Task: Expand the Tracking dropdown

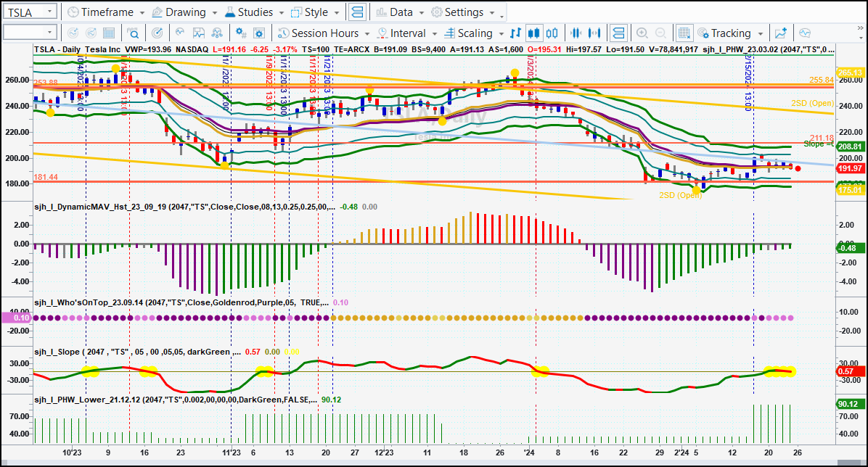Action: (x=761, y=34)
